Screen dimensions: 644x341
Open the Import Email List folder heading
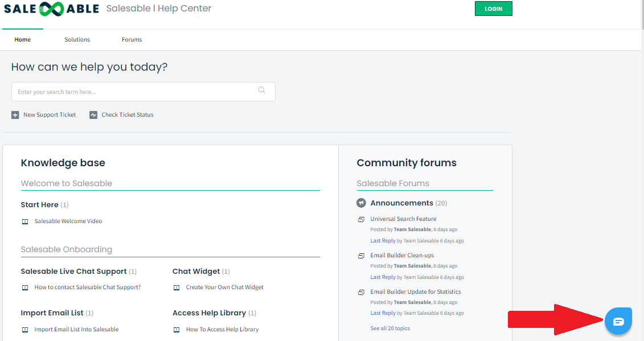52,313
